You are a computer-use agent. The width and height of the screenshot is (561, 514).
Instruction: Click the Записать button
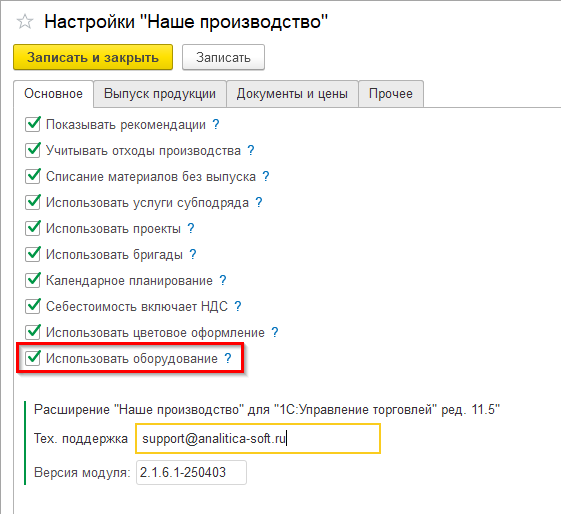click(x=223, y=57)
